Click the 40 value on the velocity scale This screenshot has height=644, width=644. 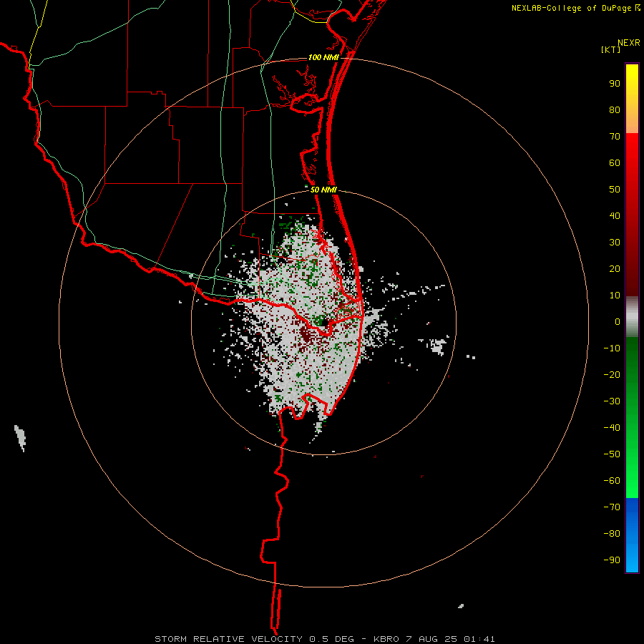(615, 215)
